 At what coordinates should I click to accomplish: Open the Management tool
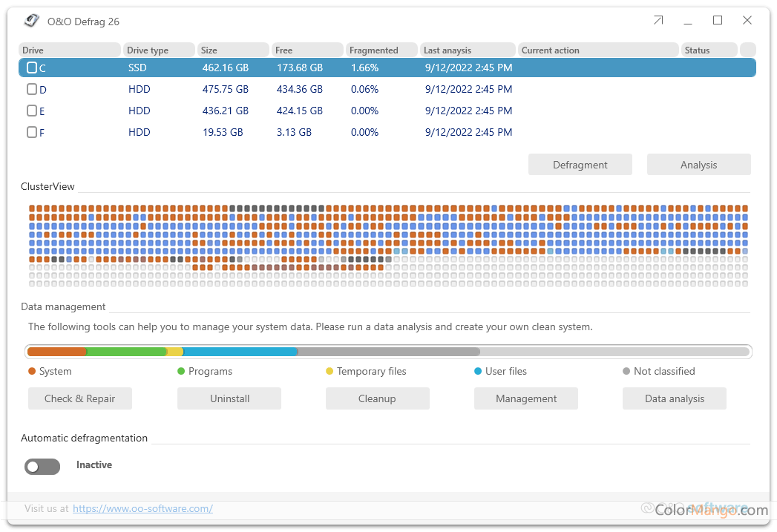tap(525, 398)
